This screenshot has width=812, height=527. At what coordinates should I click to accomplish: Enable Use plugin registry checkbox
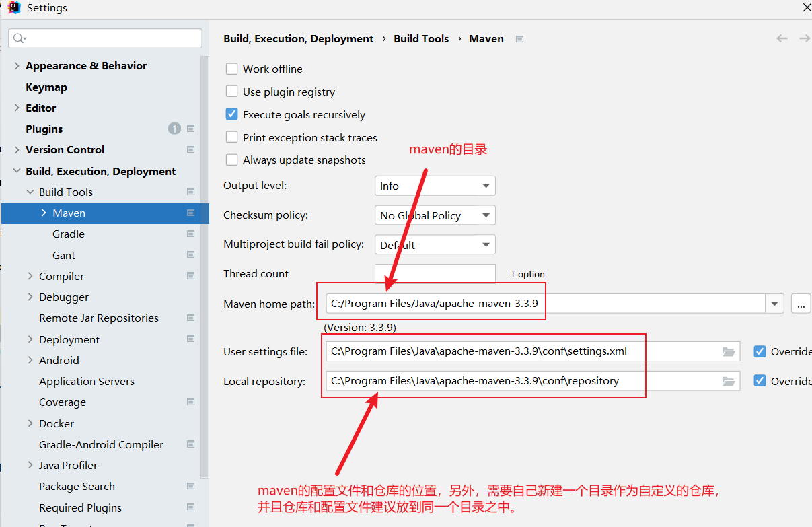231,92
